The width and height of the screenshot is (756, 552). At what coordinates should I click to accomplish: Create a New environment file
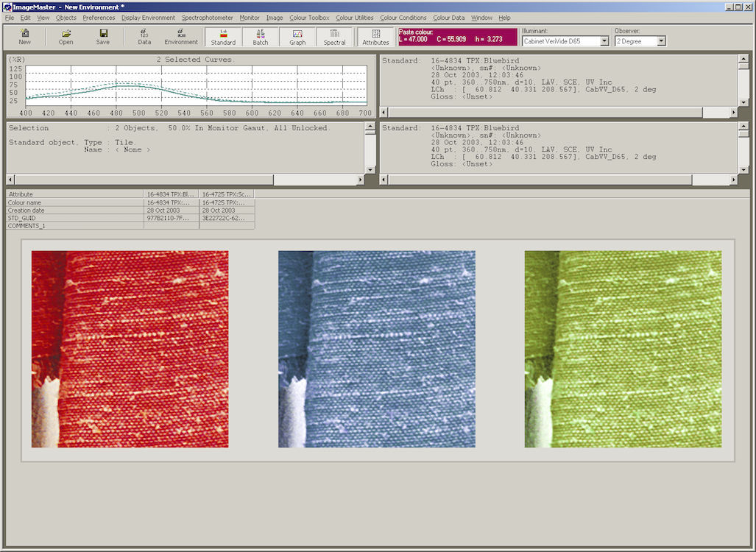click(x=24, y=36)
